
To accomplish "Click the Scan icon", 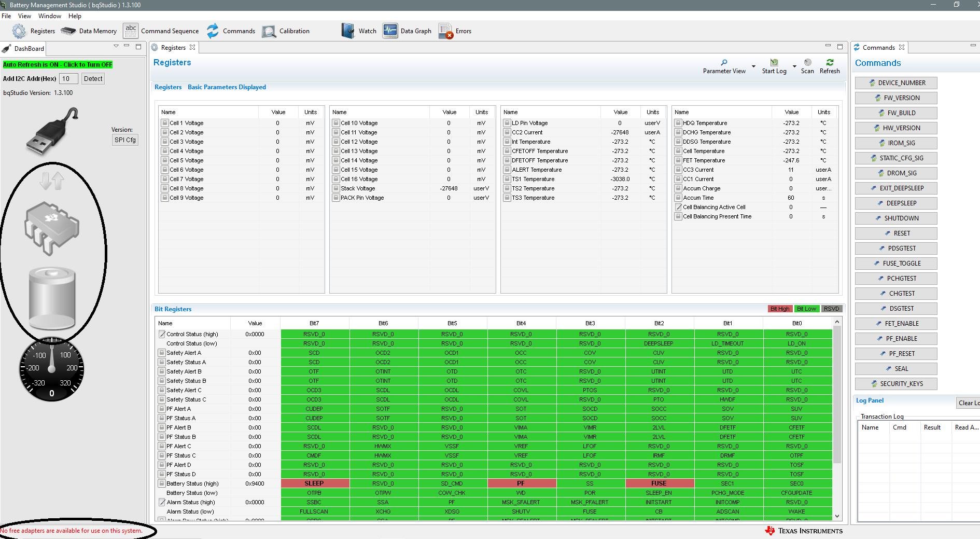I will click(807, 63).
